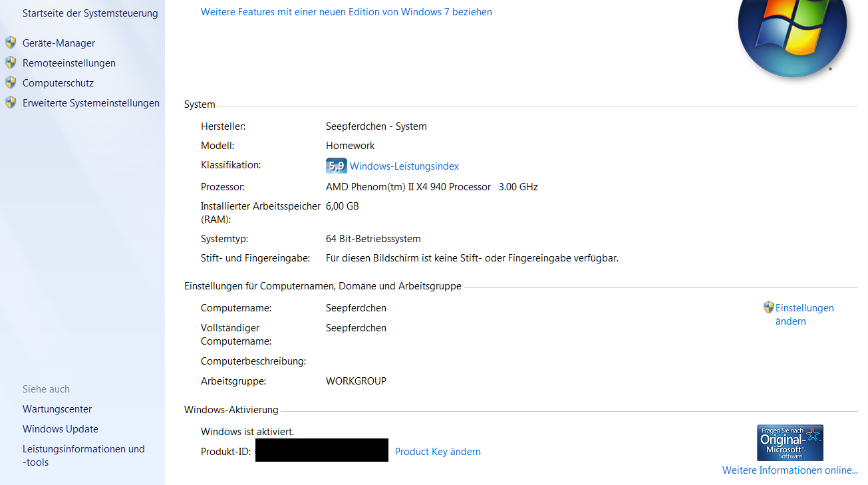Viewport: 868px width, 485px height.
Task: Click the System section heading
Action: point(200,104)
